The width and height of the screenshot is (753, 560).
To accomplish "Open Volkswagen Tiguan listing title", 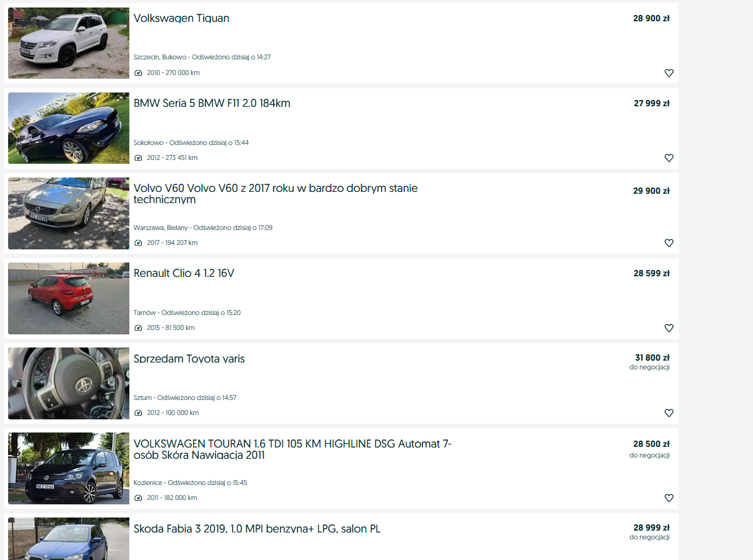I will (x=181, y=18).
